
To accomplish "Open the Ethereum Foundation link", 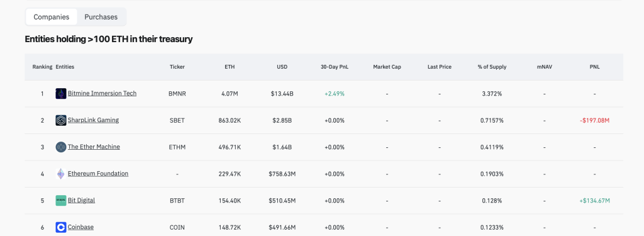I will click(x=97, y=174).
